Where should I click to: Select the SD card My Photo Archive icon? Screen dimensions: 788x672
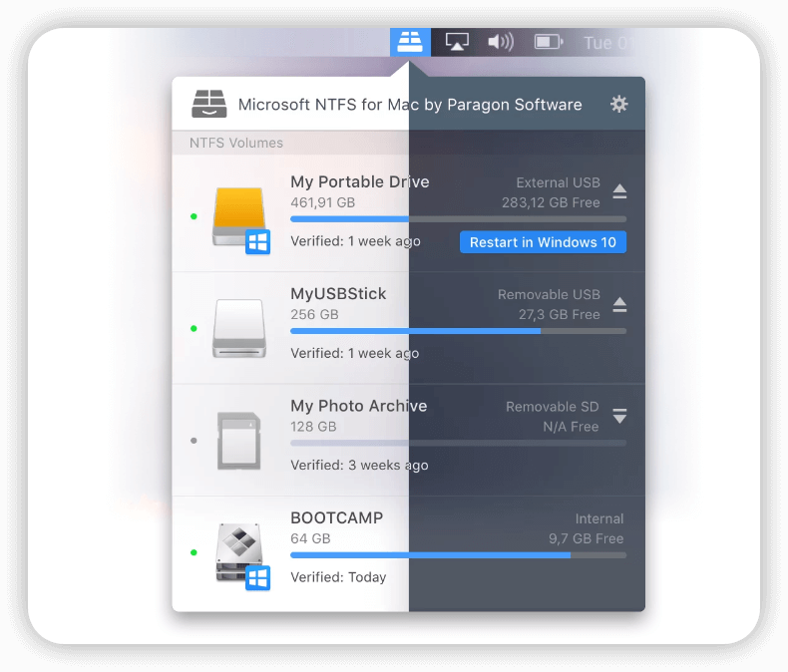tap(239, 441)
